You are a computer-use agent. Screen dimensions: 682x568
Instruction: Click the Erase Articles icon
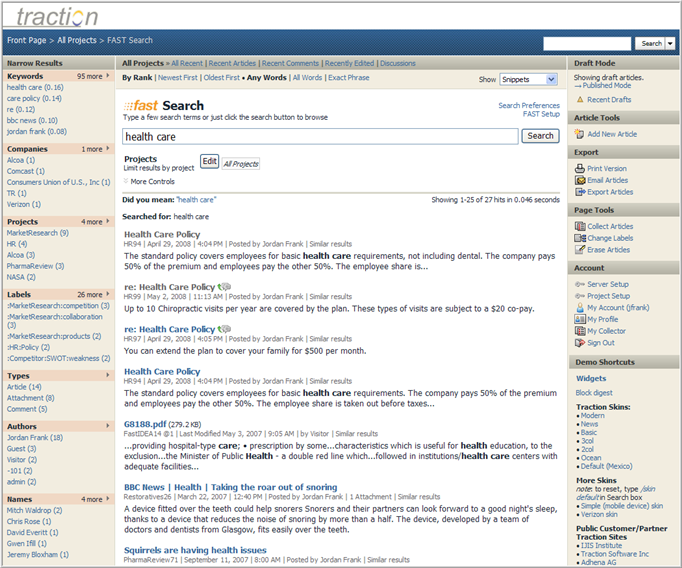(x=580, y=250)
